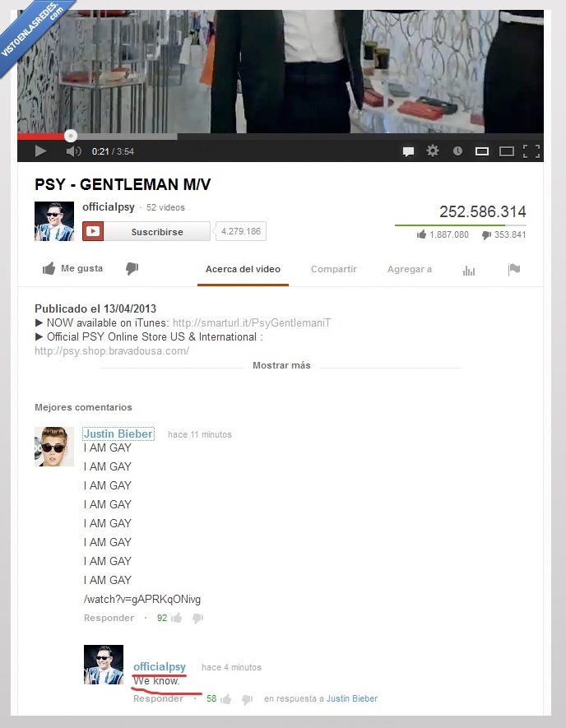The image size is (566, 728).
Task: Expand description with Mostrar más
Action: click(x=281, y=365)
